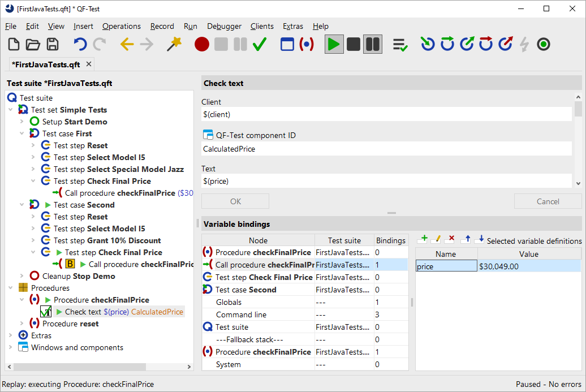Collapse the Procedures node
The image size is (586, 392).
tap(10, 288)
